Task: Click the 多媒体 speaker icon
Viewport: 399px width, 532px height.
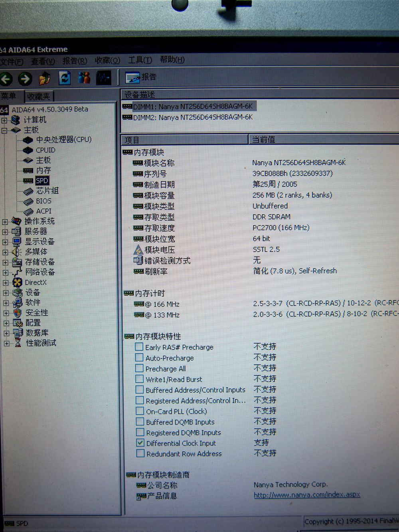Action: [17, 252]
